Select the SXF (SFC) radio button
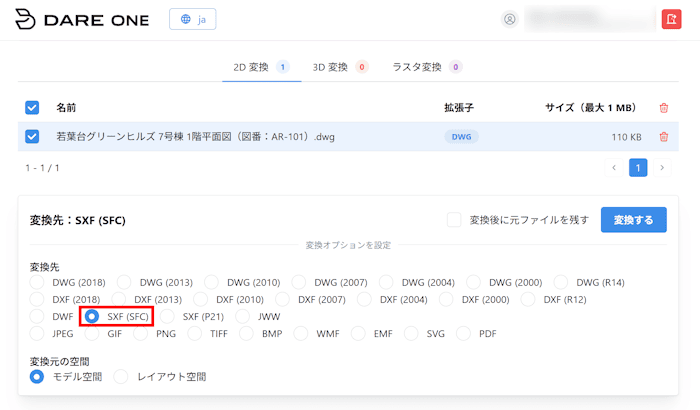The height and width of the screenshot is (410, 700). [x=92, y=317]
